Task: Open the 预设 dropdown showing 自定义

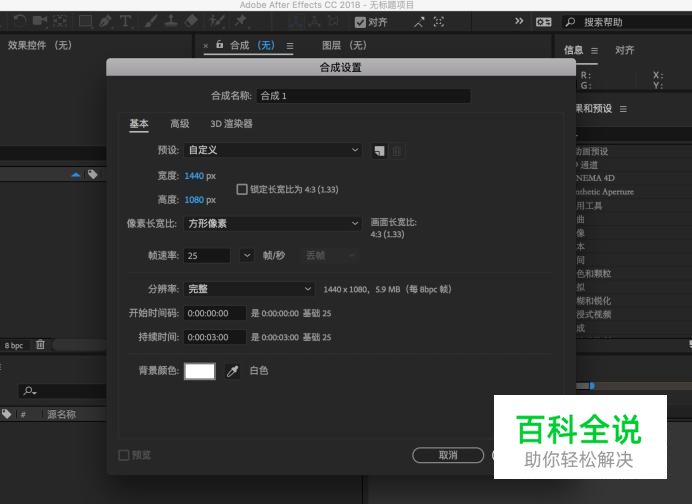Action: point(273,150)
